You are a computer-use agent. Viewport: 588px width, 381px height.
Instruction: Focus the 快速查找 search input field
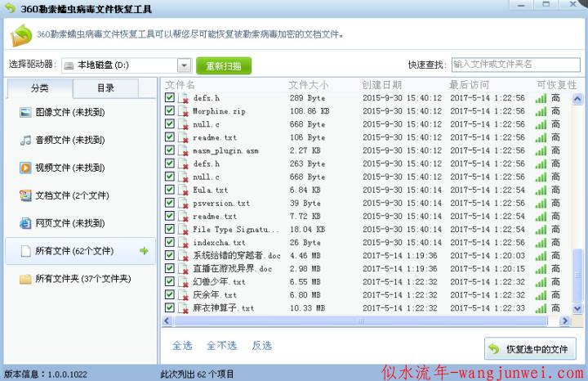point(516,65)
